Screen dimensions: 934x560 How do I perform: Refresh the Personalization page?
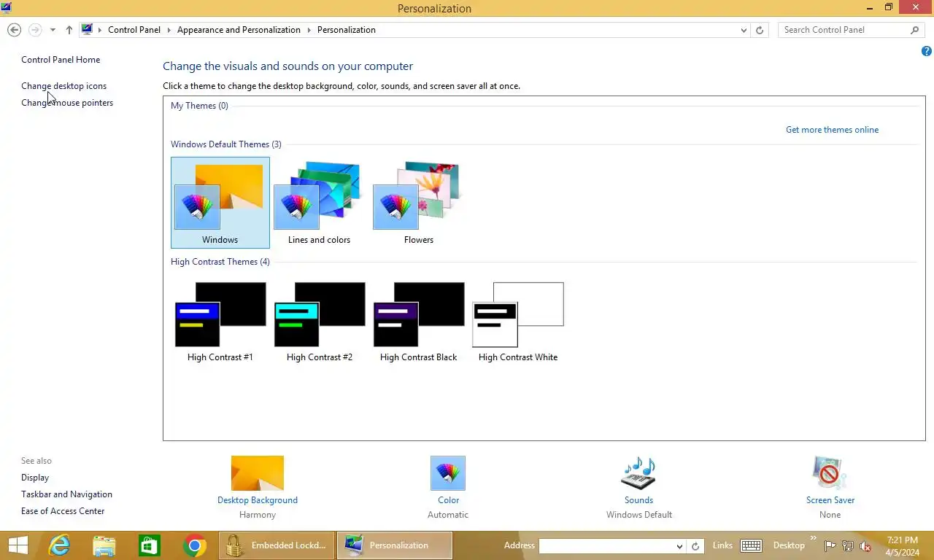(x=760, y=30)
